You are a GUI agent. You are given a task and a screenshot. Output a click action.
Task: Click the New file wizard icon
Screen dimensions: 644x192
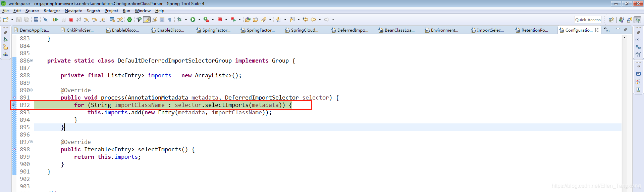point(6,20)
